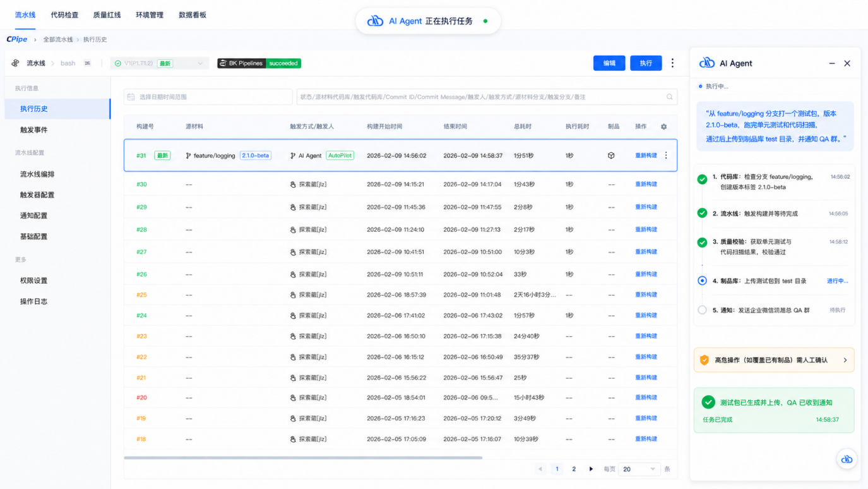Click the branch icon before feature/logging
This screenshot has height=489, width=868.
point(188,155)
